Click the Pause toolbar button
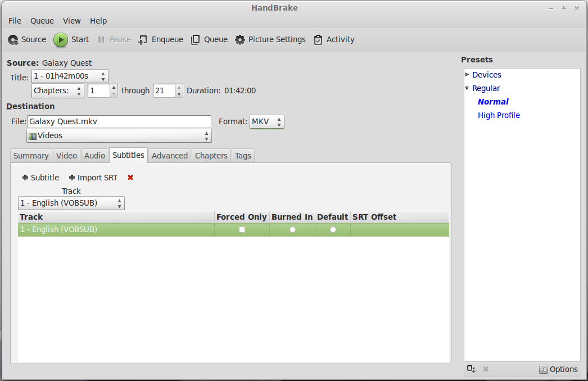The width and height of the screenshot is (588, 381). click(114, 39)
